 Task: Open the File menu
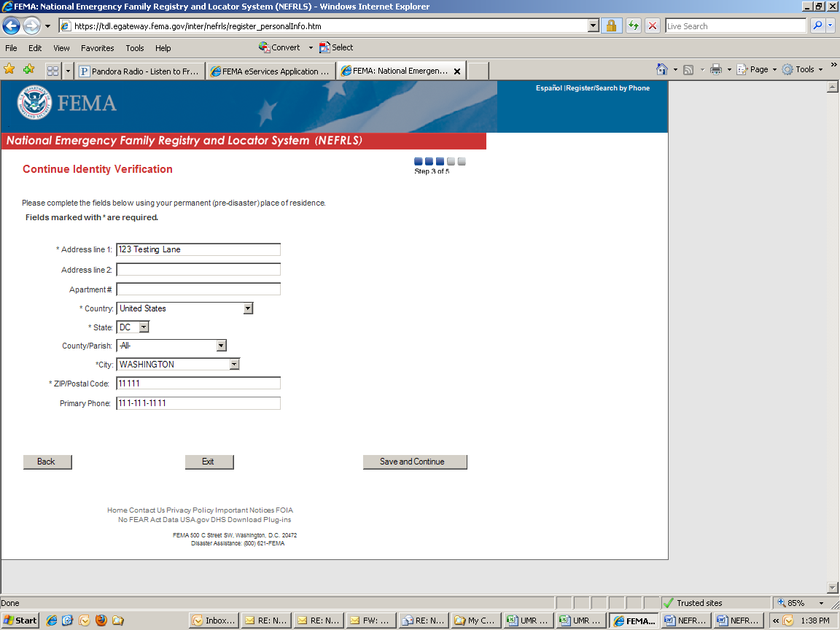11,48
